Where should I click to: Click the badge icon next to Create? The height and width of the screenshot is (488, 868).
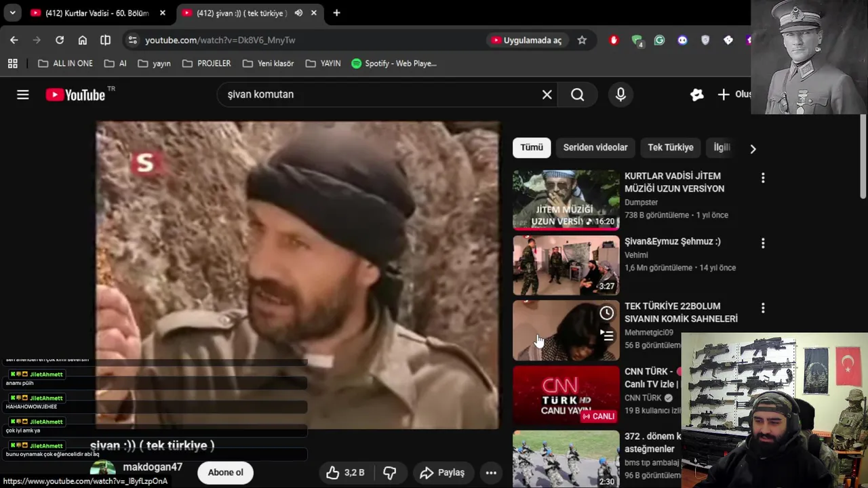click(696, 95)
